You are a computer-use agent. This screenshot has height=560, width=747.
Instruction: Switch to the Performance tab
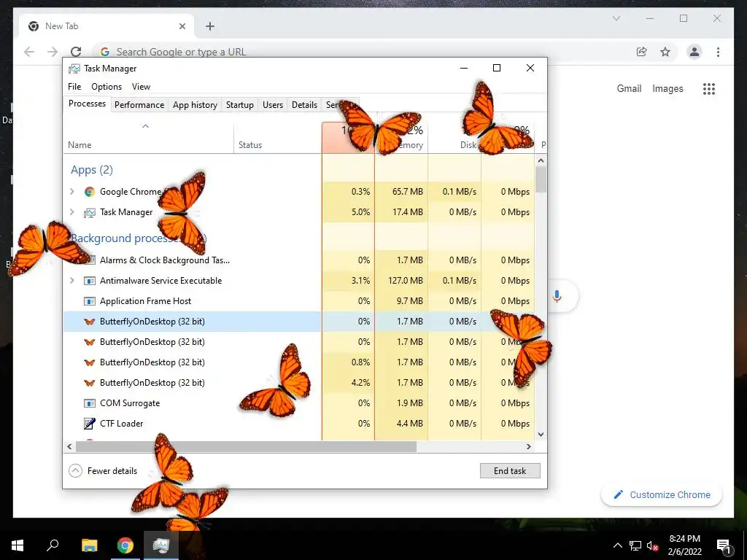point(139,105)
